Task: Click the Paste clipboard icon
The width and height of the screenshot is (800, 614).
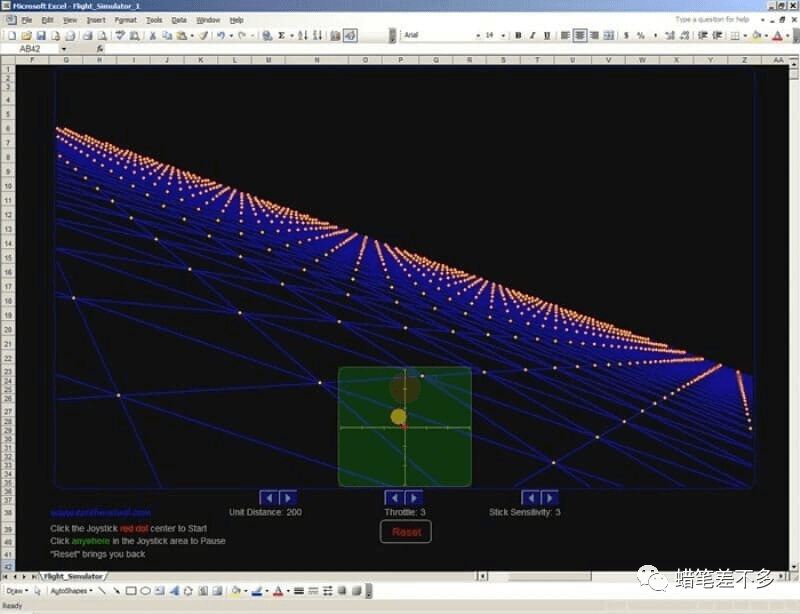Action: point(181,35)
